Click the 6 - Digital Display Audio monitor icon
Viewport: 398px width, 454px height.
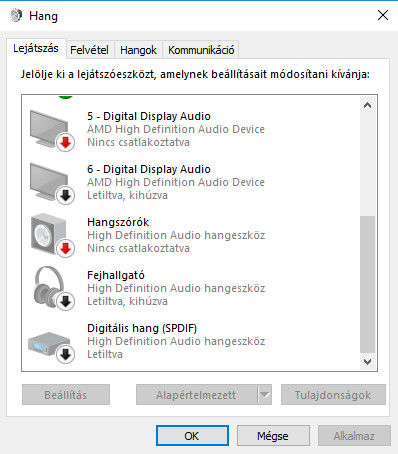(52, 184)
